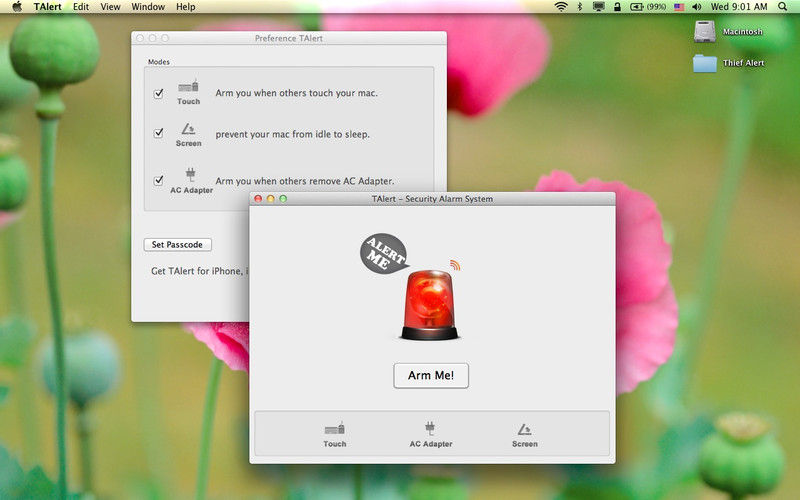The image size is (800, 500).
Task: Click the orange signal waves icon near siren
Action: click(x=455, y=265)
